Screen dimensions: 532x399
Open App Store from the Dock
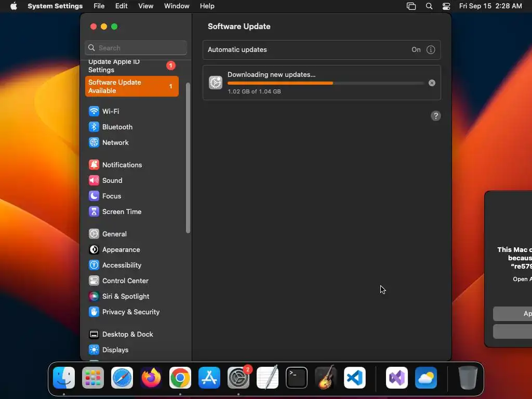tap(209, 378)
